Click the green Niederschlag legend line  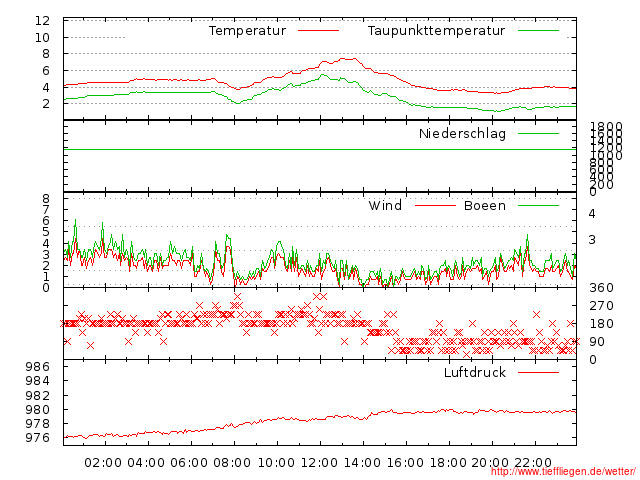pyautogui.click(x=538, y=133)
